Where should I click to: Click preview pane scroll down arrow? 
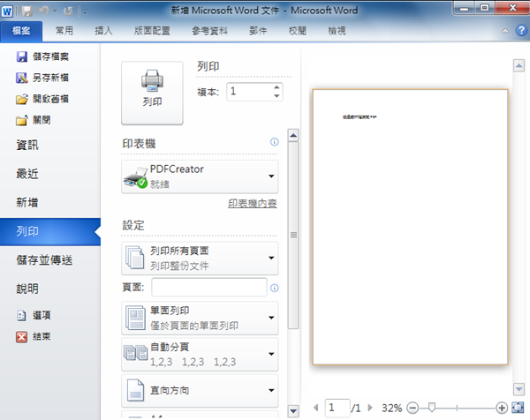click(x=519, y=389)
